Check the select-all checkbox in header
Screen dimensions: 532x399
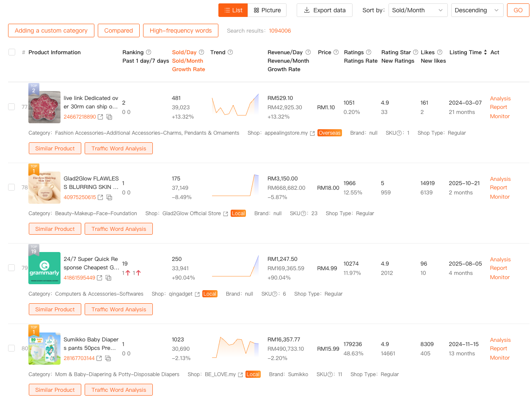click(x=12, y=52)
